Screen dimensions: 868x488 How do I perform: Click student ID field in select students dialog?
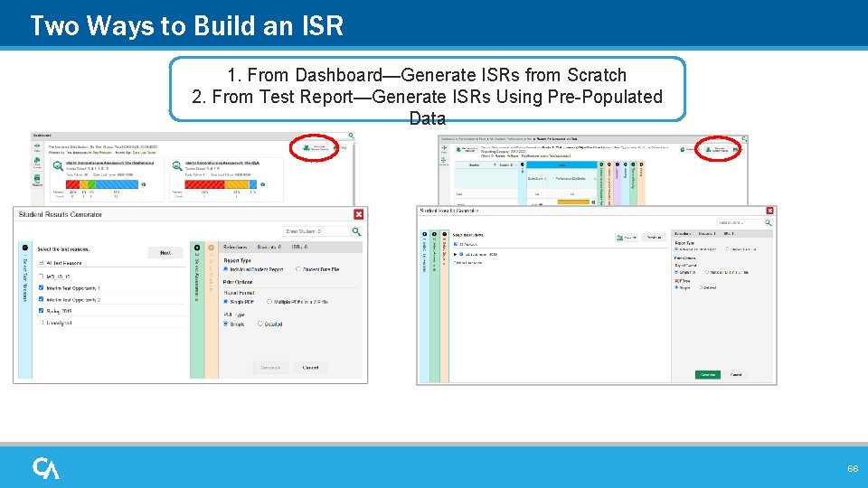click(740, 222)
